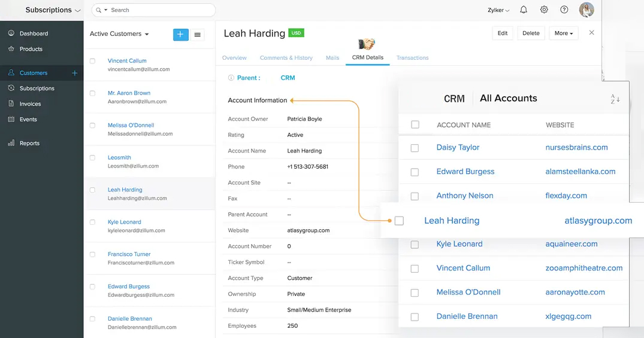Screen dimensions: 644x338
Task: Click the Edit button
Action: pos(503,34)
